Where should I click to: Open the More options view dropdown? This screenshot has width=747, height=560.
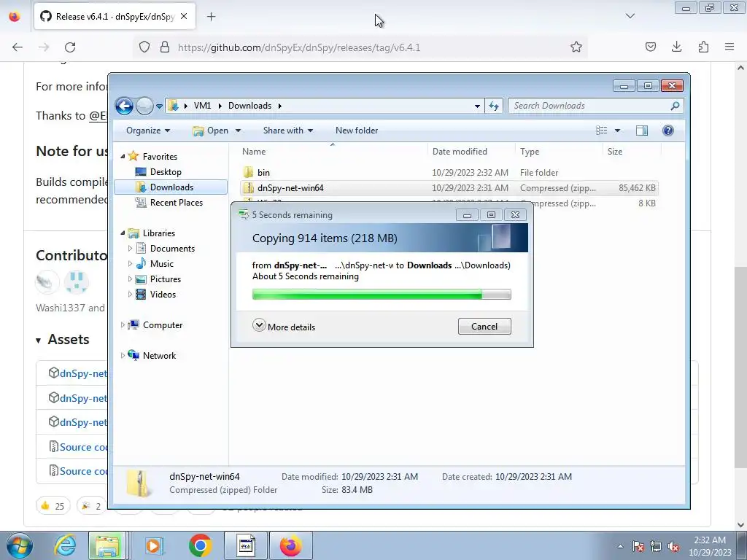617,131
